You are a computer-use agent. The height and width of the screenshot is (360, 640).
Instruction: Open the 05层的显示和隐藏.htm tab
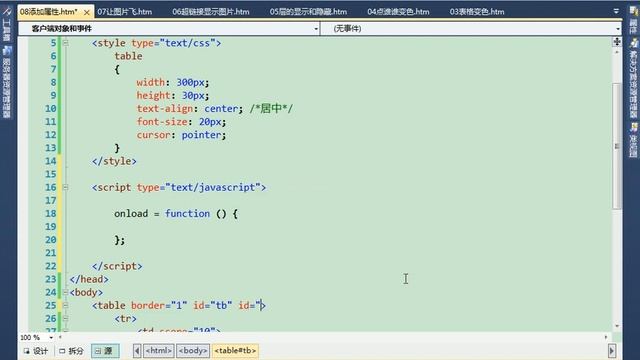point(308,12)
